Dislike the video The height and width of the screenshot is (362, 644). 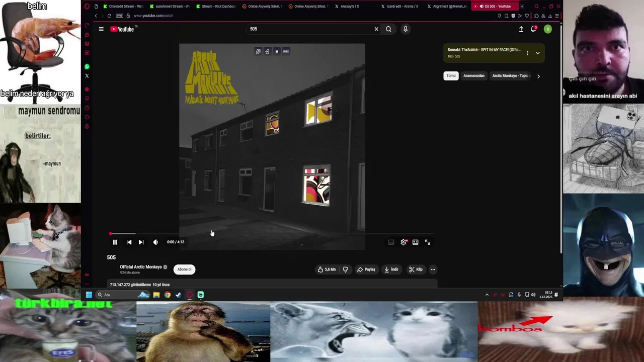(345, 269)
